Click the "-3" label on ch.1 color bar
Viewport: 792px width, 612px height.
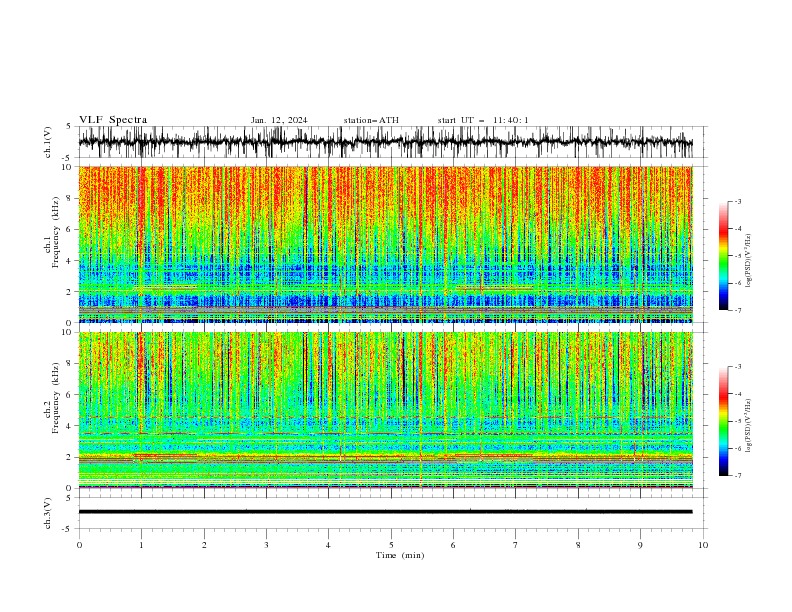pyautogui.click(x=738, y=201)
